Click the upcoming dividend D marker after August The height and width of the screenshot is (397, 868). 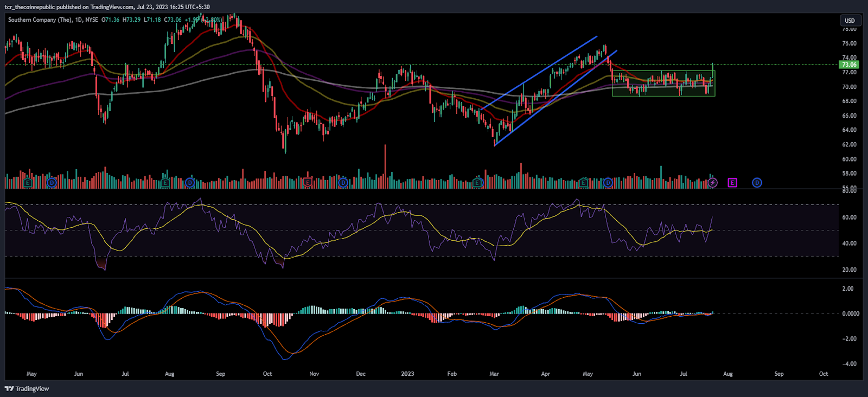pyautogui.click(x=757, y=183)
